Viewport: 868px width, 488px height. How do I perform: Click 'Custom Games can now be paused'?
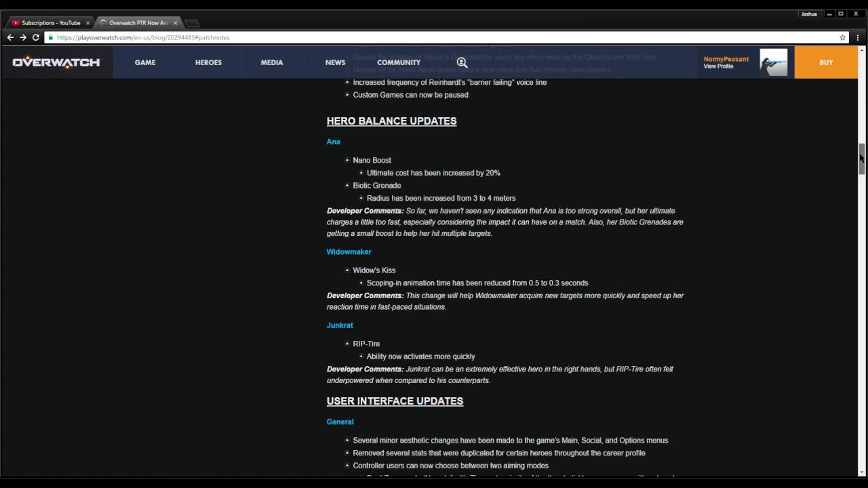[410, 95]
